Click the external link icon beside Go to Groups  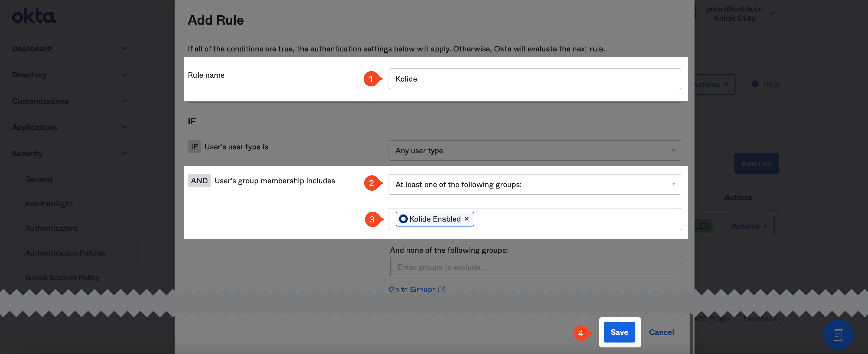[442, 289]
